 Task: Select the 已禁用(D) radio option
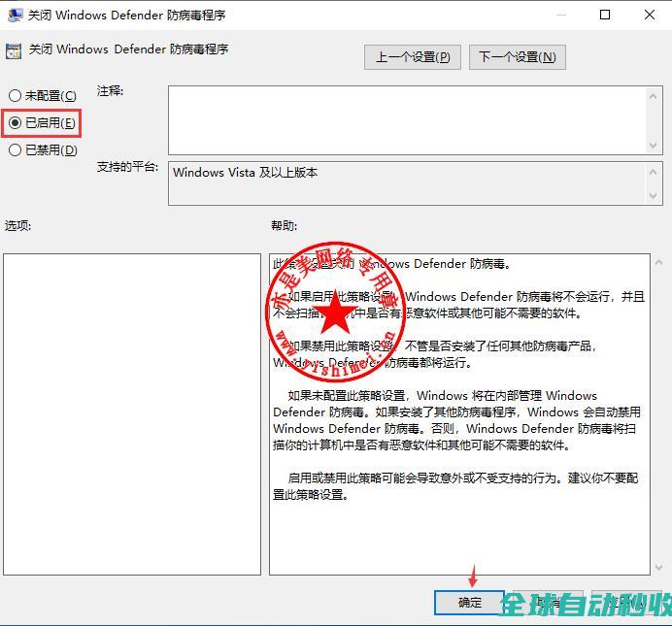point(16,150)
